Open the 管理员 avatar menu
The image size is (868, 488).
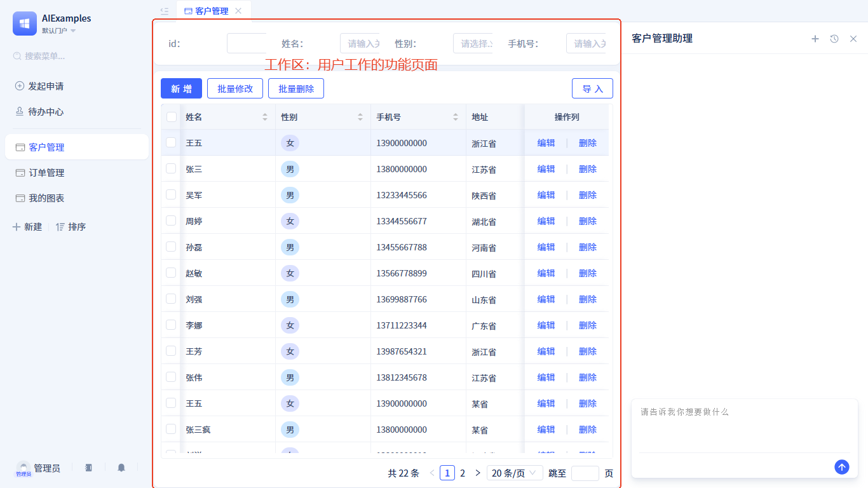click(x=24, y=469)
